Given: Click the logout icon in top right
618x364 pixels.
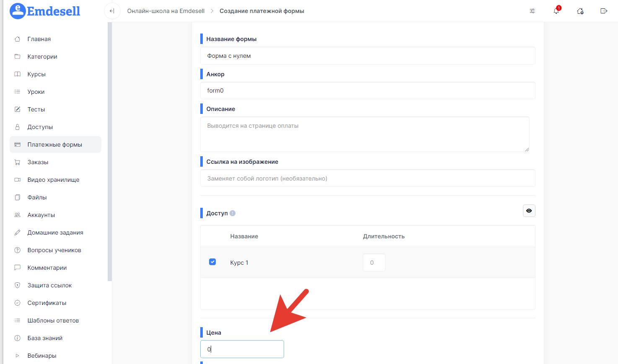Looking at the screenshot, I should pyautogui.click(x=604, y=11).
